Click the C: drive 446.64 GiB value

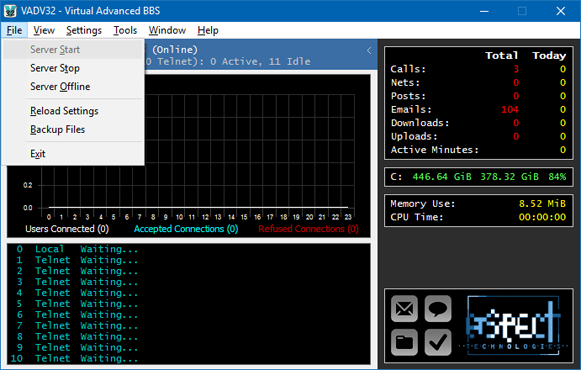442,177
